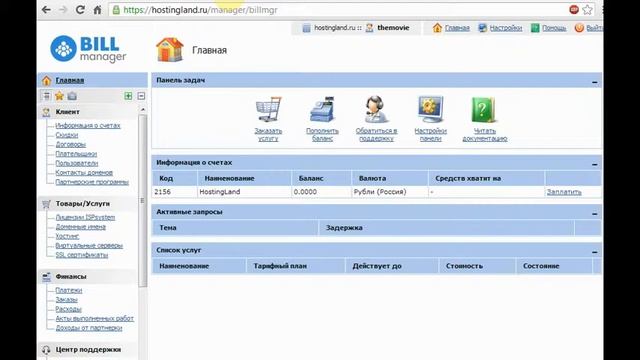The image size is (640, 360).
Task: Open Партнерские программы in the sidebar
Action: tap(92, 182)
